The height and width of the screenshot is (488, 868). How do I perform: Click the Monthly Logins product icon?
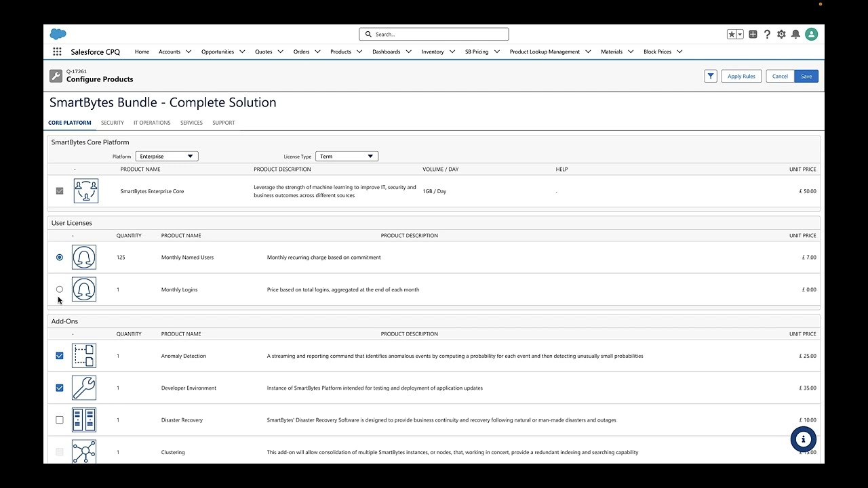[x=84, y=289]
